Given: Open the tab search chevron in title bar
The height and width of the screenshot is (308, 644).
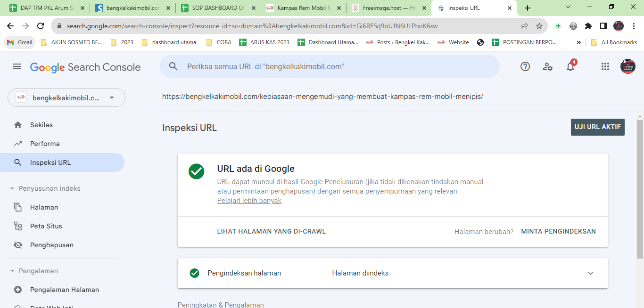Looking at the screenshot, I should pyautogui.click(x=568, y=7).
